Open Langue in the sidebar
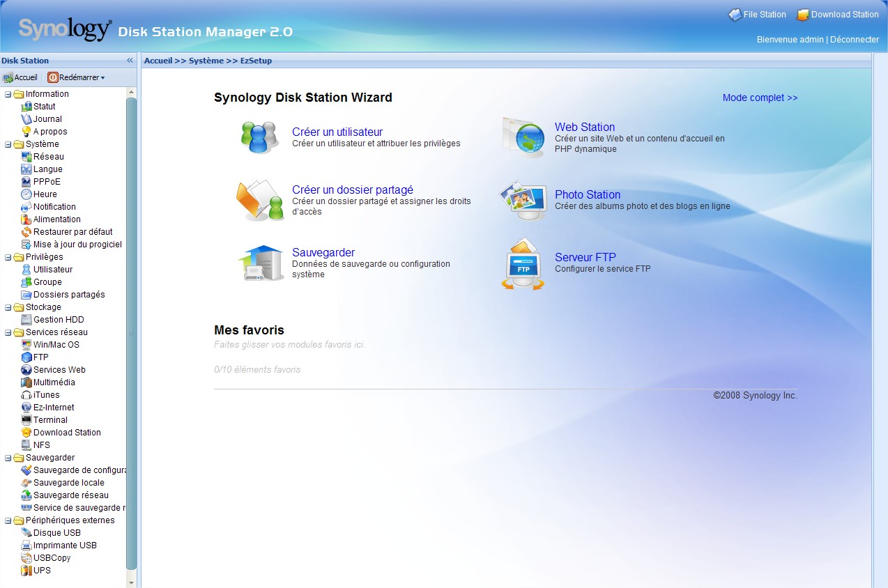The image size is (888, 588). (48, 169)
